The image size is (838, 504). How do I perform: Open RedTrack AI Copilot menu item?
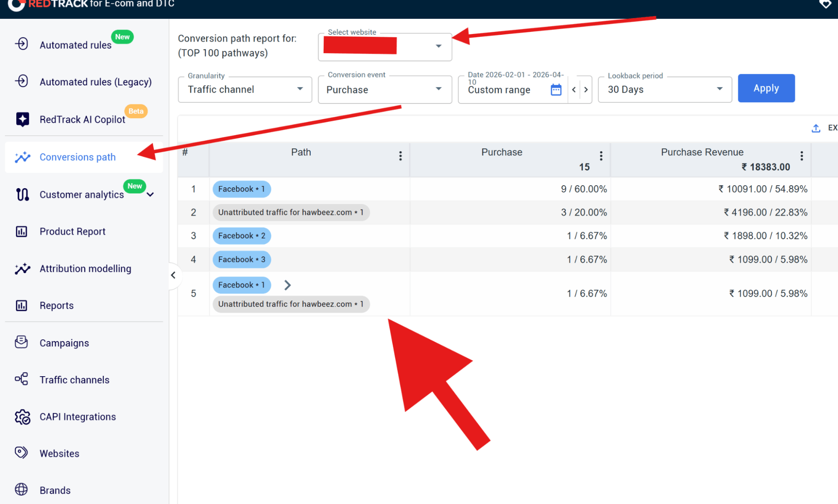click(84, 119)
